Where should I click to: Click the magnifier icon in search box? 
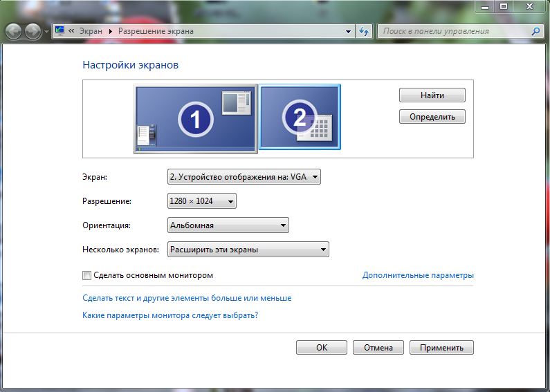(x=535, y=31)
